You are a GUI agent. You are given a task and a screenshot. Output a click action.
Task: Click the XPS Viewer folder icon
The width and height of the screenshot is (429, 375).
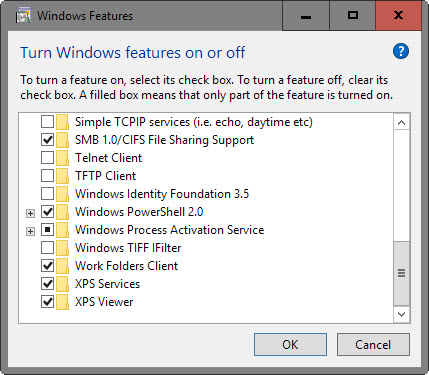tap(62, 302)
